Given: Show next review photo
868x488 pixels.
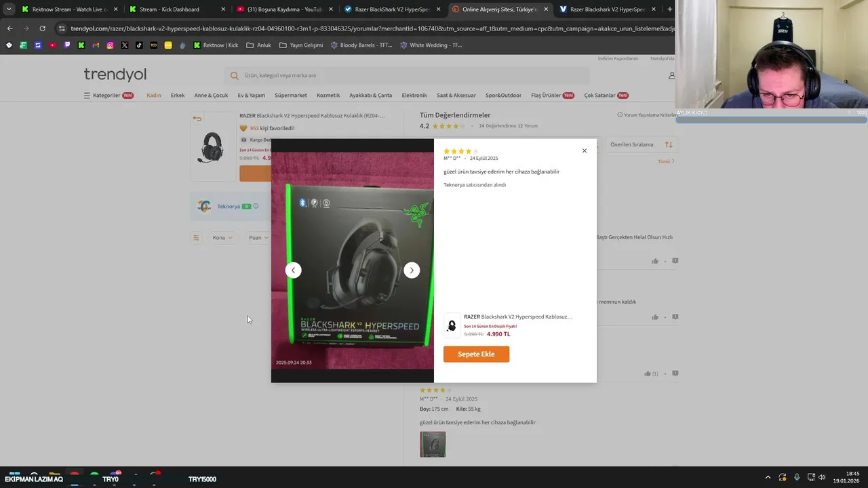Looking at the screenshot, I should click(412, 270).
